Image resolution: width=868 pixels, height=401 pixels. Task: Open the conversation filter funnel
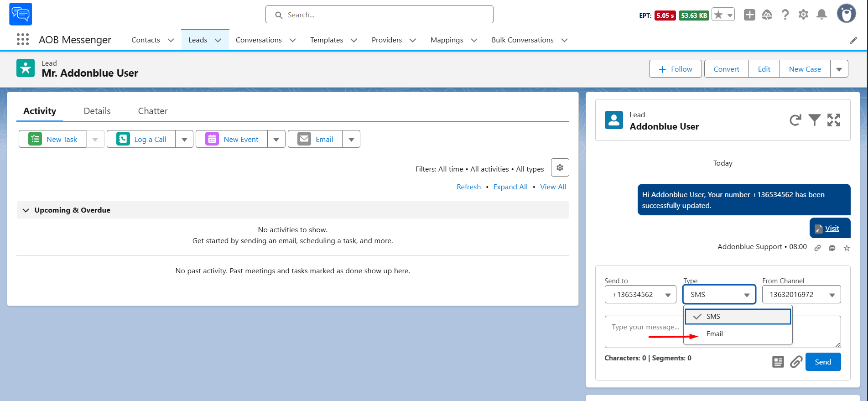[x=814, y=120]
